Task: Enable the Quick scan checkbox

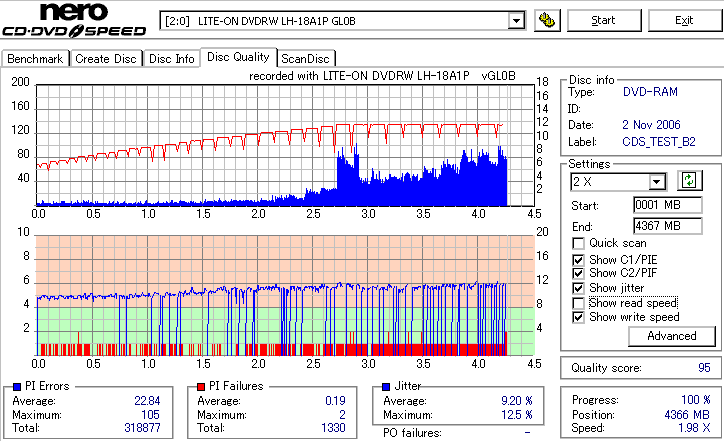Action: pos(578,243)
